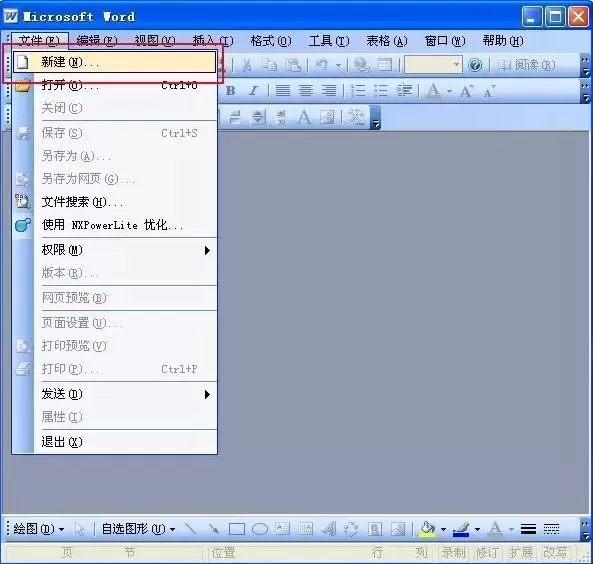Screen dimensions: 593x564
Task: Open the 绘图(D) dropdown menu
Action: tap(39, 529)
